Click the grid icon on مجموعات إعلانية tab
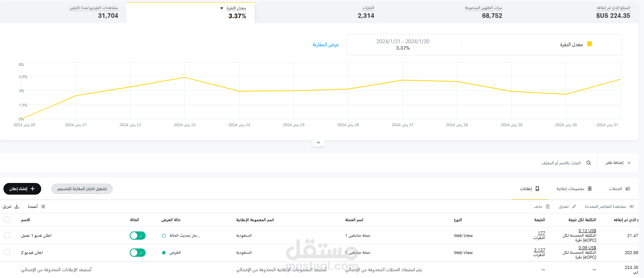 point(590,189)
